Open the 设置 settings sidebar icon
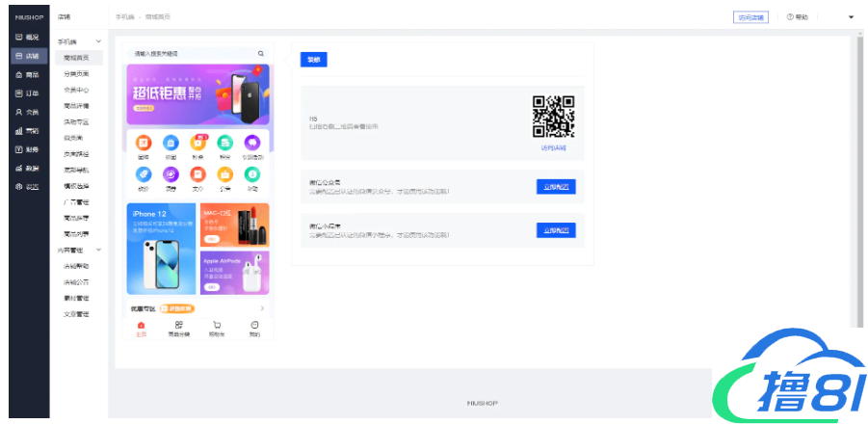868x424 pixels. [x=18, y=186]
